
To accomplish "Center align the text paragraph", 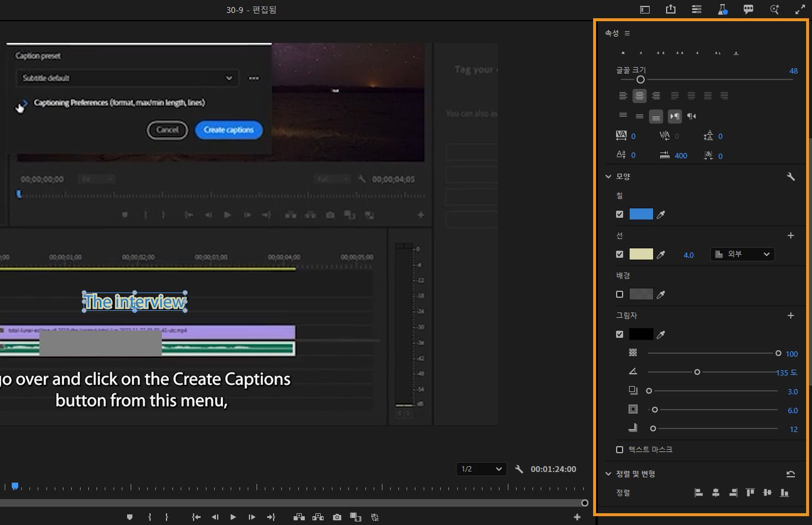I will click(640, 96).
